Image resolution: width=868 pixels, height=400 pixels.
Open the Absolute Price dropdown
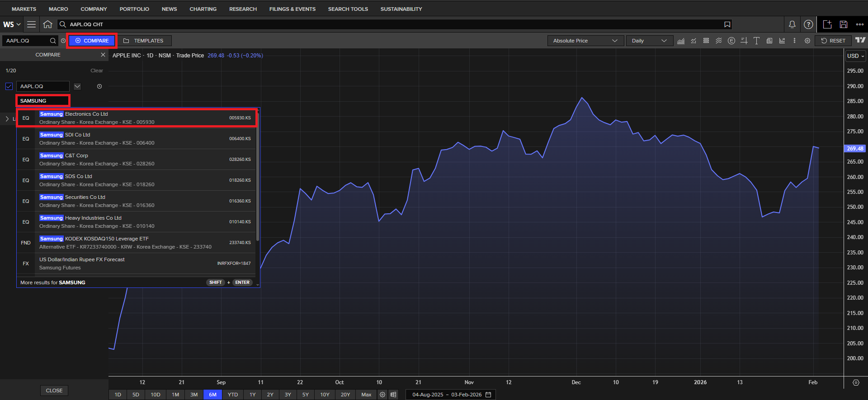[x=585, y=41]
